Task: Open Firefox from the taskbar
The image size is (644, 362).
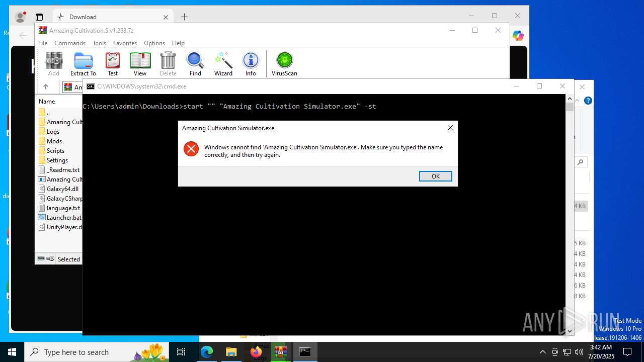Action: [256, 352]
